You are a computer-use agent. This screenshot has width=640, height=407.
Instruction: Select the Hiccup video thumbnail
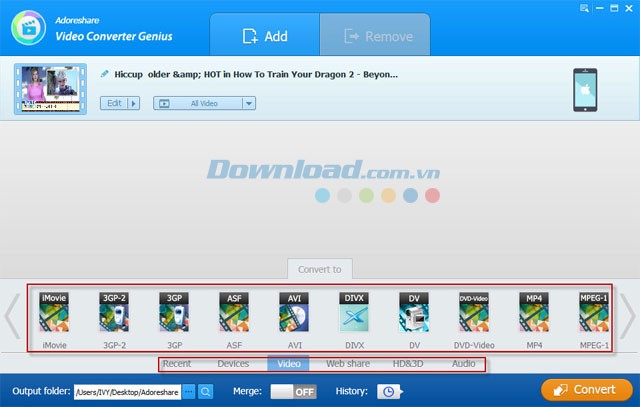[x=50, y=89]
